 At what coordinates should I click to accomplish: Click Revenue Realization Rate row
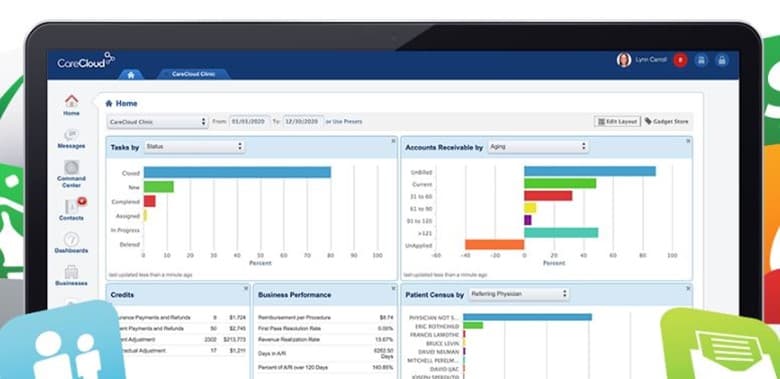(x=325, y=339)
